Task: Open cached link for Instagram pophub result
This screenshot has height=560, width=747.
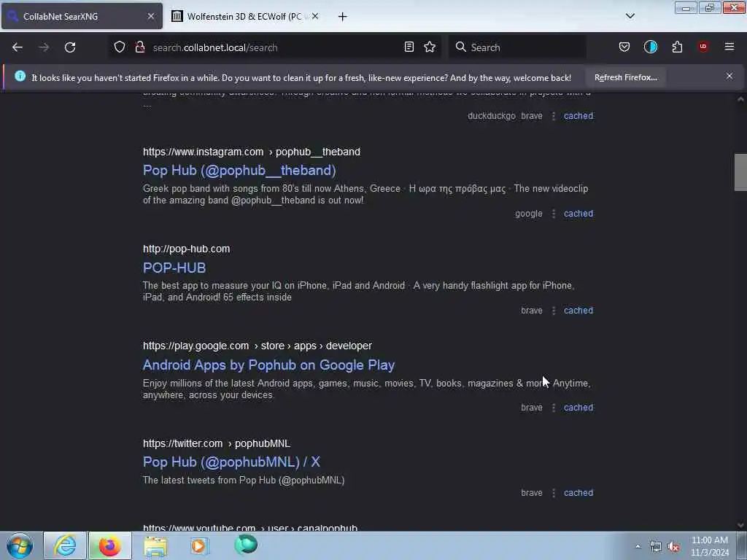Action: (x=578, y=214)
